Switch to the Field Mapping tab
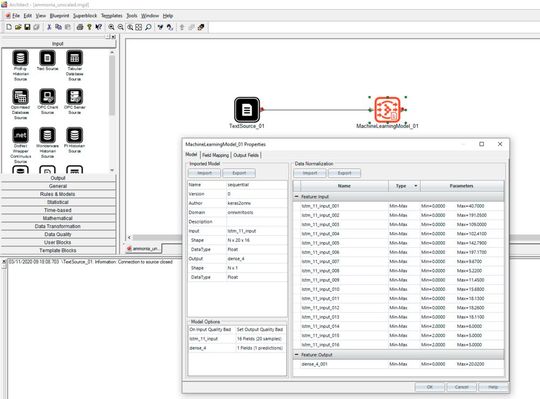The image size is (540, 399). (216, 155)
